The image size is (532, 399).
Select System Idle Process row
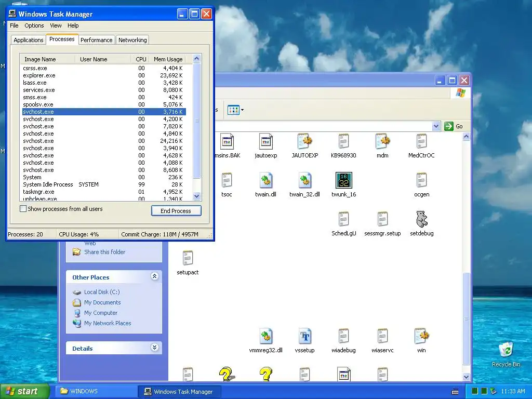tap(104, 184)
